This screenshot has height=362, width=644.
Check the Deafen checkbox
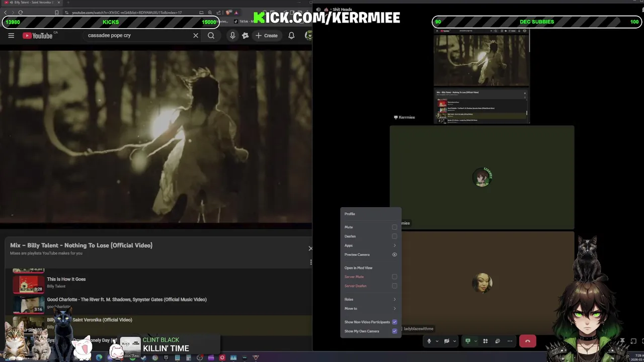[x=394, y=236]
